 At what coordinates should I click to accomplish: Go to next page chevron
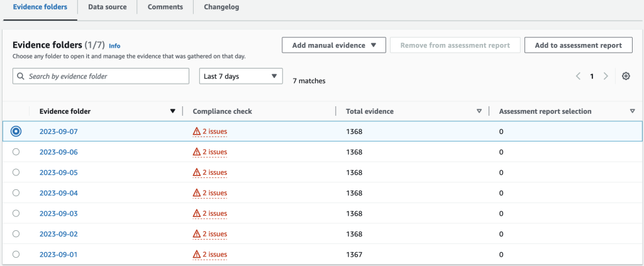[606, 76]
